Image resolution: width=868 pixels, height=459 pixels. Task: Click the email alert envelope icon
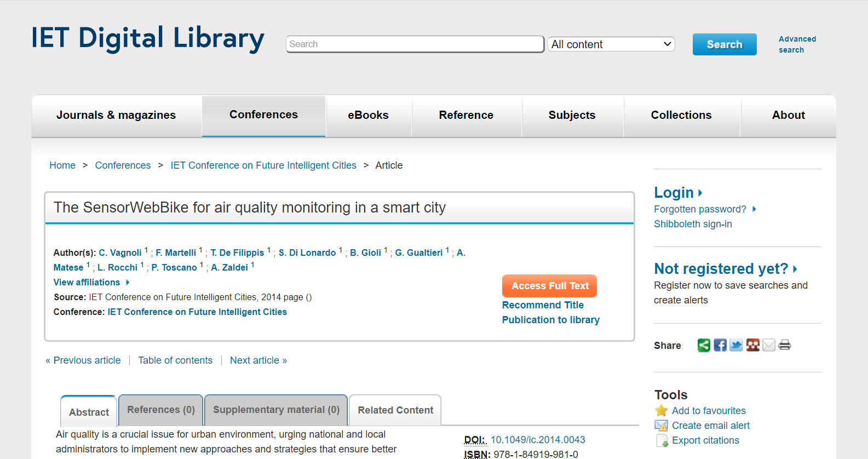click(662, 426)
